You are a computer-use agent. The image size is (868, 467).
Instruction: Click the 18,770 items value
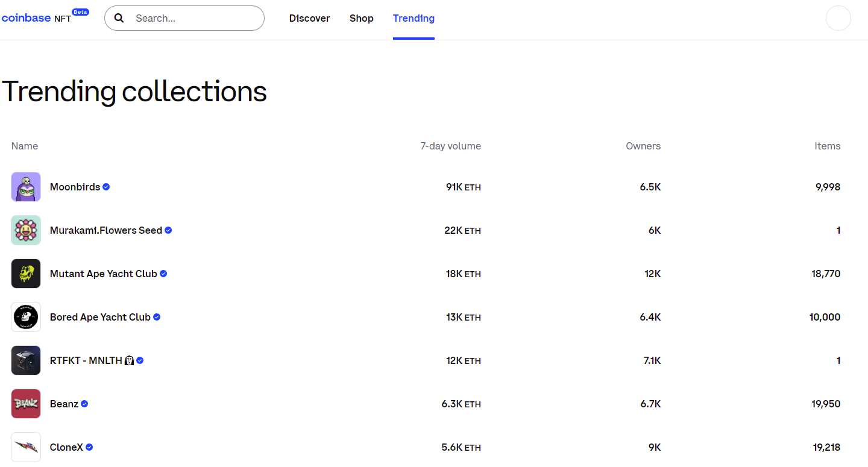pyautogui.click(x=826, y=274)
